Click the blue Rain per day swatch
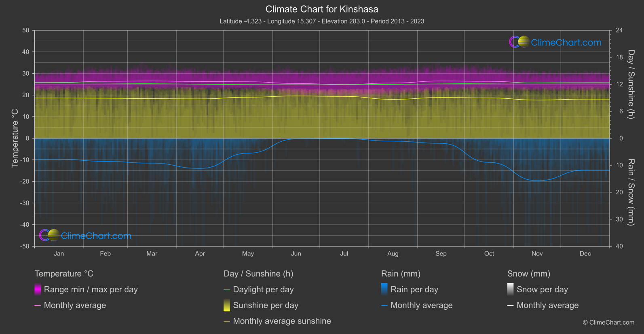Viewport: 644px width, 334px height. click(384, 289)
